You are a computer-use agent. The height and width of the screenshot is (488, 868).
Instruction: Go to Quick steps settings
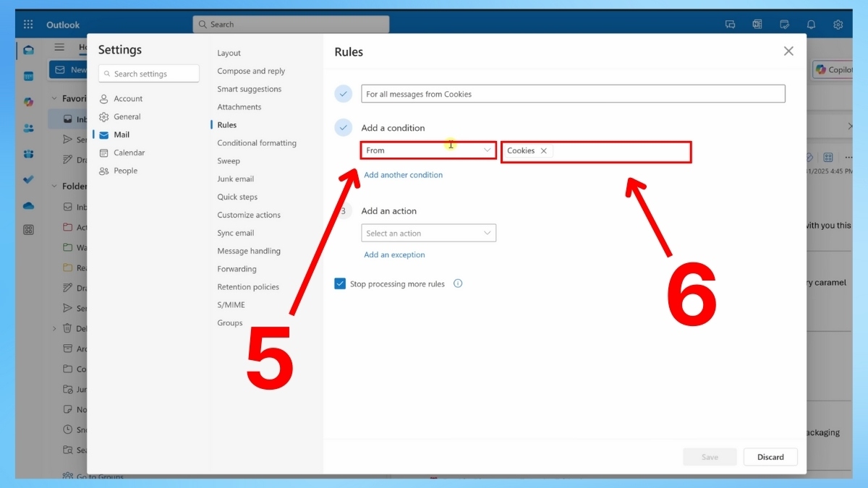coord(237,197)
